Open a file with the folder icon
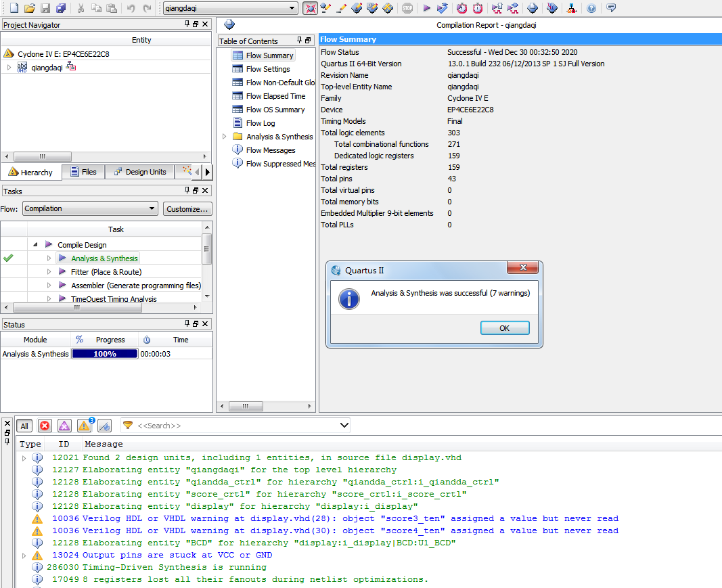Image resolution: width=722 pixels, height=588 pixels. pyautogui.click(x=30, y=8)
